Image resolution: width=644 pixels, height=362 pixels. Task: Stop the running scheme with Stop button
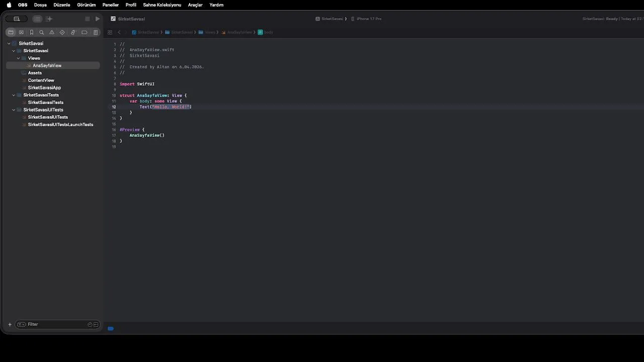pos(88,19)
